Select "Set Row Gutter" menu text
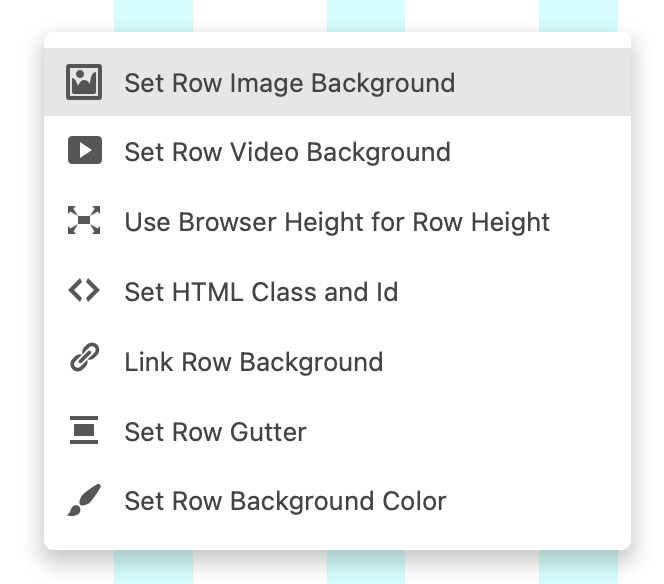 pyautogui.click(x=215, y=432)
